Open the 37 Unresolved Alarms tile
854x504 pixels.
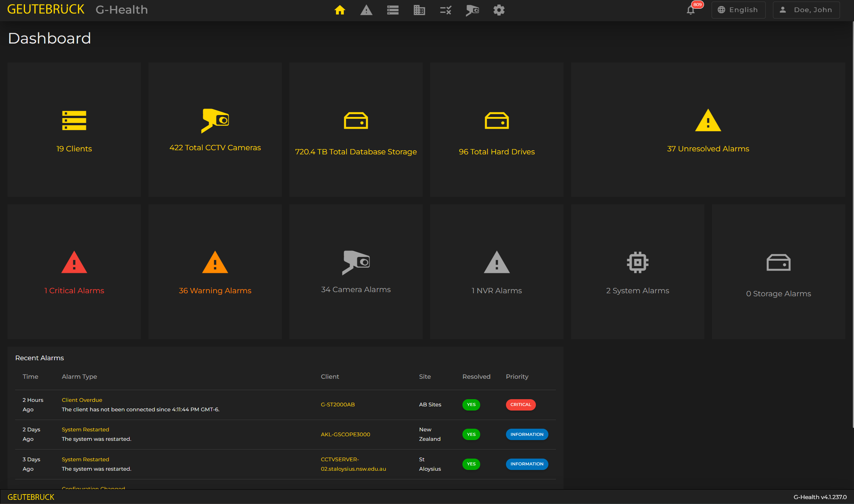pyautogui.click(x=708, y=130)
